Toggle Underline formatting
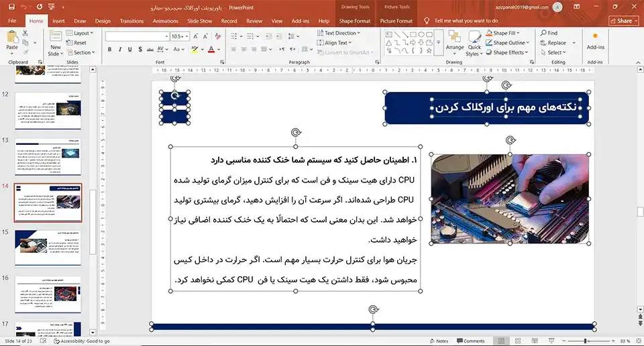The height and width of the screenshot is (346, 644). tap(129, 49)
